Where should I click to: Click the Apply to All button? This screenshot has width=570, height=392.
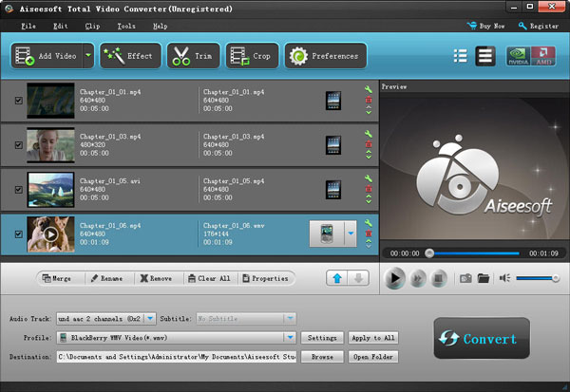click(x=373, y=337)
